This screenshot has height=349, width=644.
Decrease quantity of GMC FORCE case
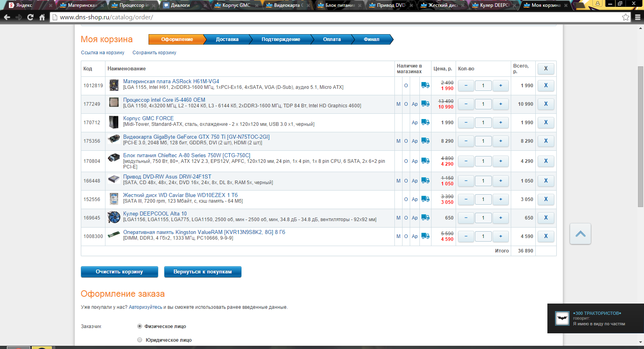click(466, 122)
